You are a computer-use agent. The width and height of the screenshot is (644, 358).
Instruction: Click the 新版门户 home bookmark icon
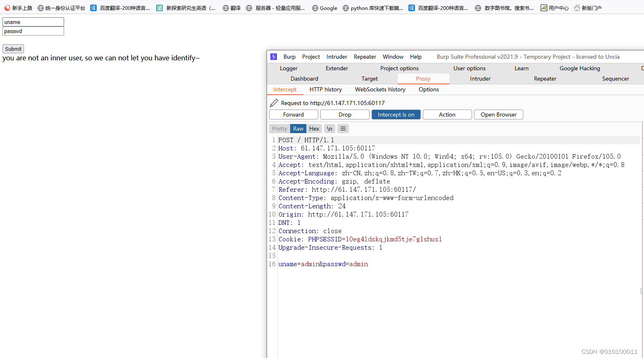click(x=577, y=7)
